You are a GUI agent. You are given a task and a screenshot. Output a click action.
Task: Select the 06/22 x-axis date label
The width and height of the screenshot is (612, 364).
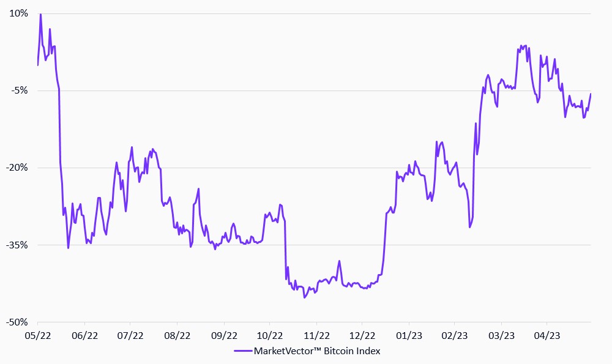[84, 335]
